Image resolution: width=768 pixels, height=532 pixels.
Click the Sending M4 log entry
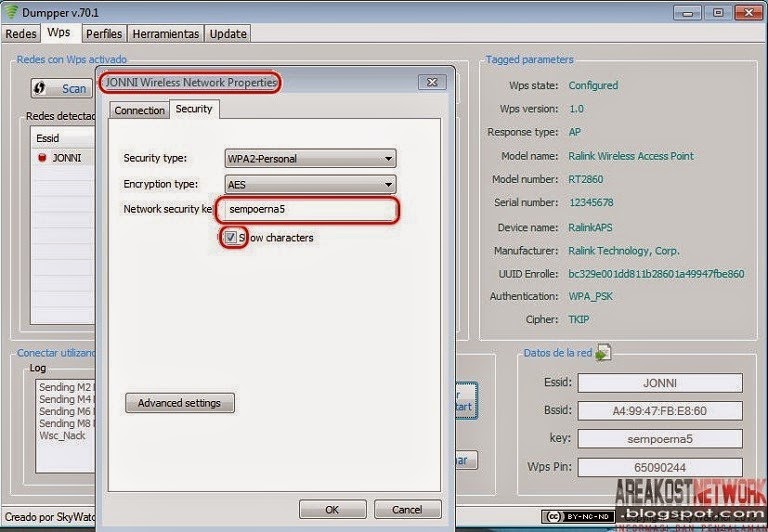click(x=67, y=399)
